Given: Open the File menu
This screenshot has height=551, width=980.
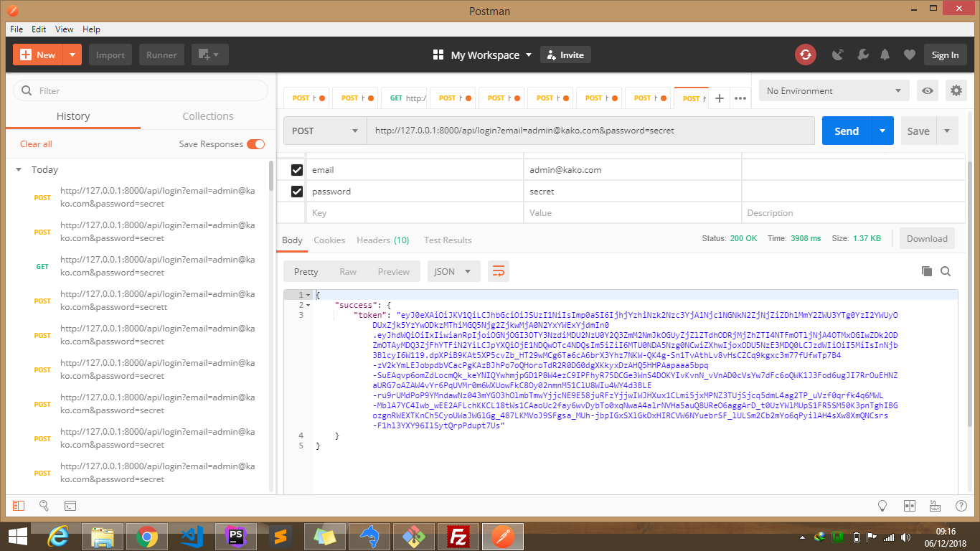Looking at the screenshot, I should tap(17, 29).
